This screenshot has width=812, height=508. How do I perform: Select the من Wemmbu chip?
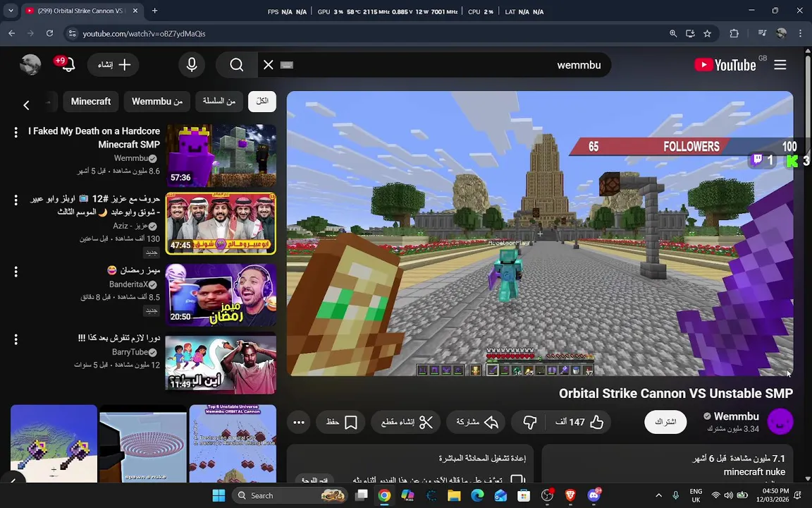point(157,101)
